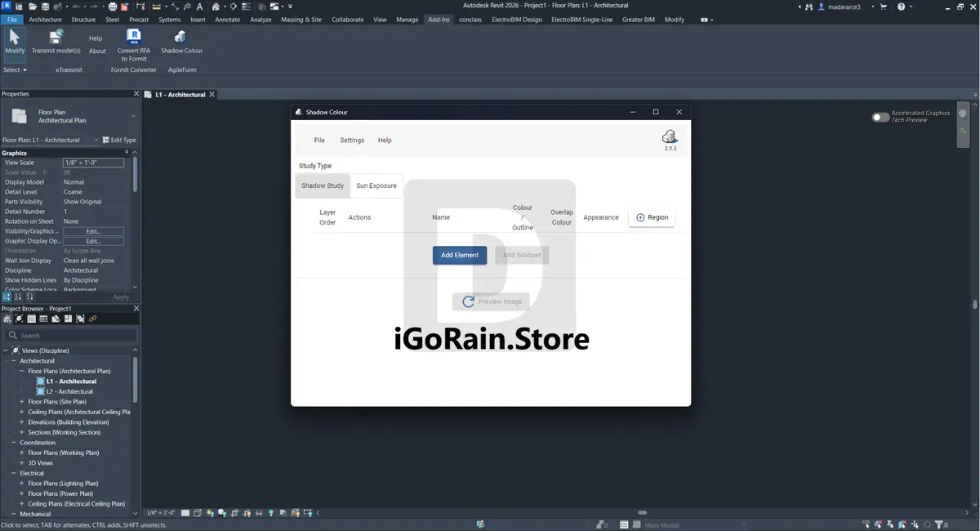Click About in the eTransmit panel

(97, 51)
